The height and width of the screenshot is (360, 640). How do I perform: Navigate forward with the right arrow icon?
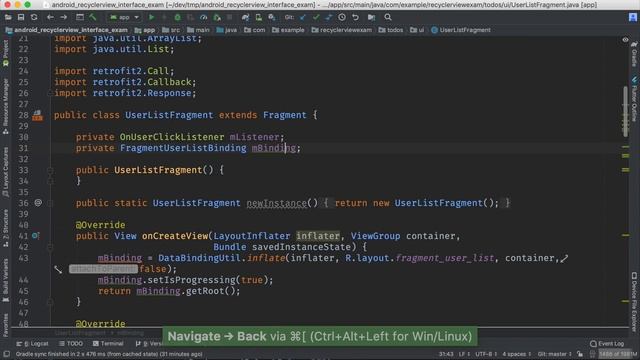click(x=64, y=17)
